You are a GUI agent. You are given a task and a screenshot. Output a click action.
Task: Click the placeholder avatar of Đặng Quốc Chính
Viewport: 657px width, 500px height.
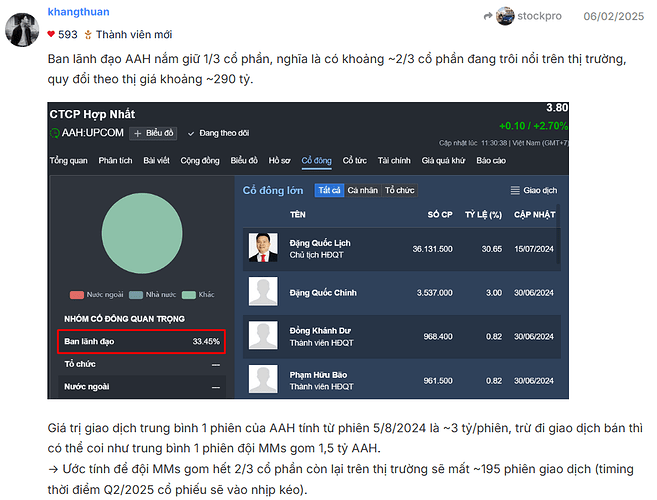(x=263, y=291)
